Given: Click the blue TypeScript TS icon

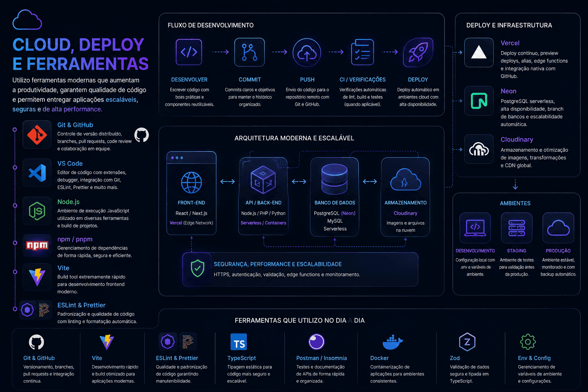Looking at the screenshot, I should (x=238, y=342).
